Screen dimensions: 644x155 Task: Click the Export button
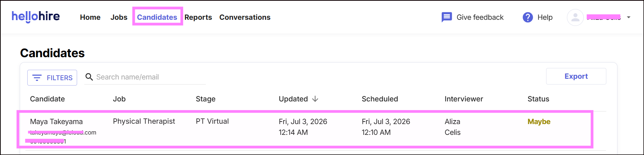tap(576, 76)
